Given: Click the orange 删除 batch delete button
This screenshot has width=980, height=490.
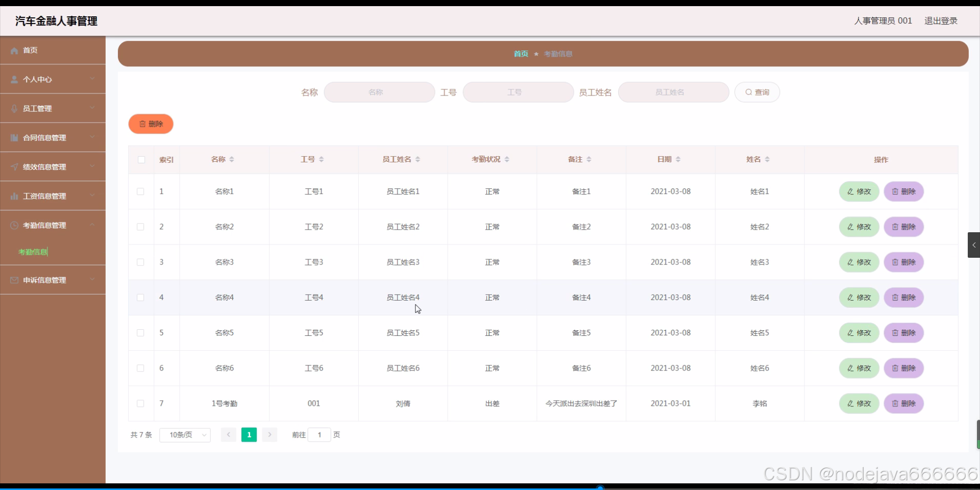Looking at the screenshot, I should click(151, 124).
